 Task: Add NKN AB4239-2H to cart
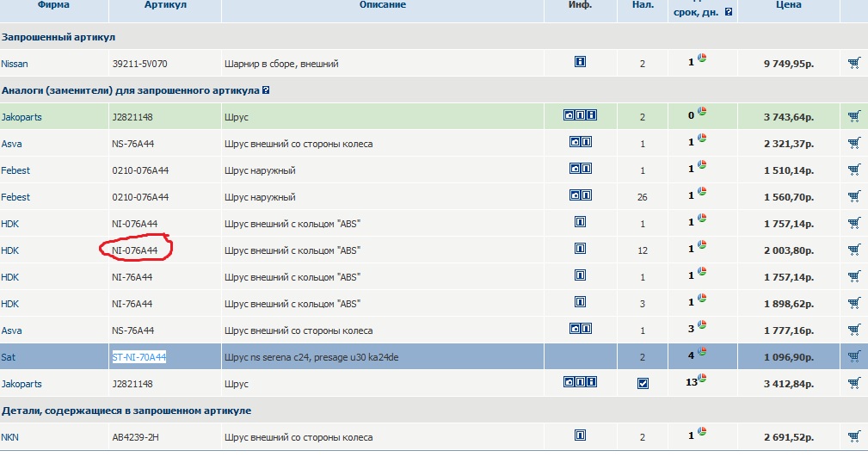854,436
